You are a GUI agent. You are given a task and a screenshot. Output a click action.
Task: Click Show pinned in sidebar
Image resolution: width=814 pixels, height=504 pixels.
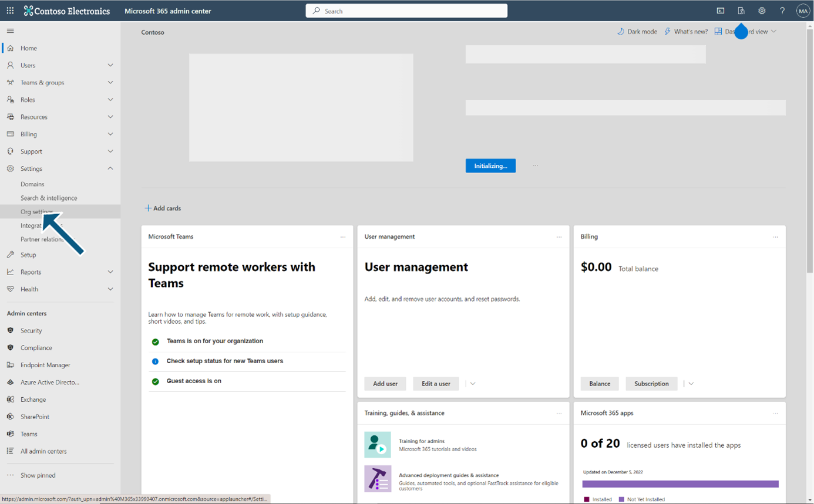click(x=38, y=475)
